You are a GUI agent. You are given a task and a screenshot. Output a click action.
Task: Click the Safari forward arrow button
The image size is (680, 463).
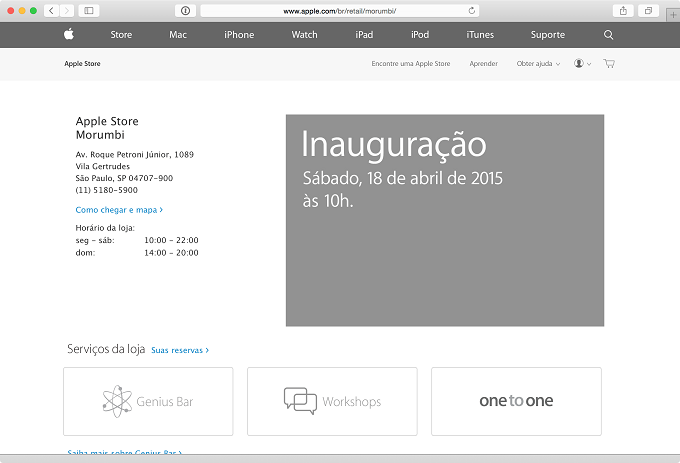66,10
